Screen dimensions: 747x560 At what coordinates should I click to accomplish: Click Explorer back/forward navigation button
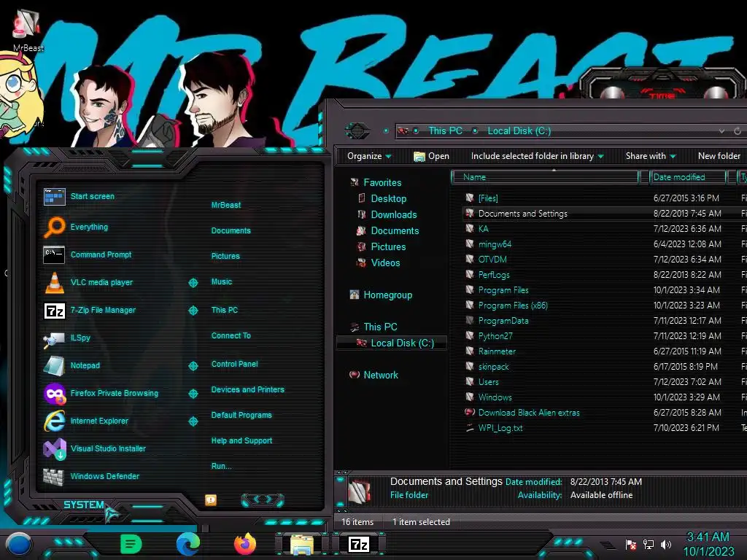coord(357,131)
